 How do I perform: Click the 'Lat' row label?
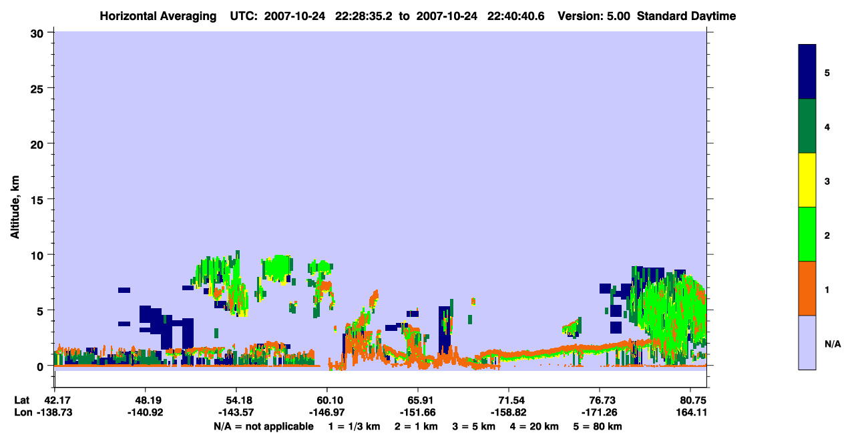coord(22,400)
